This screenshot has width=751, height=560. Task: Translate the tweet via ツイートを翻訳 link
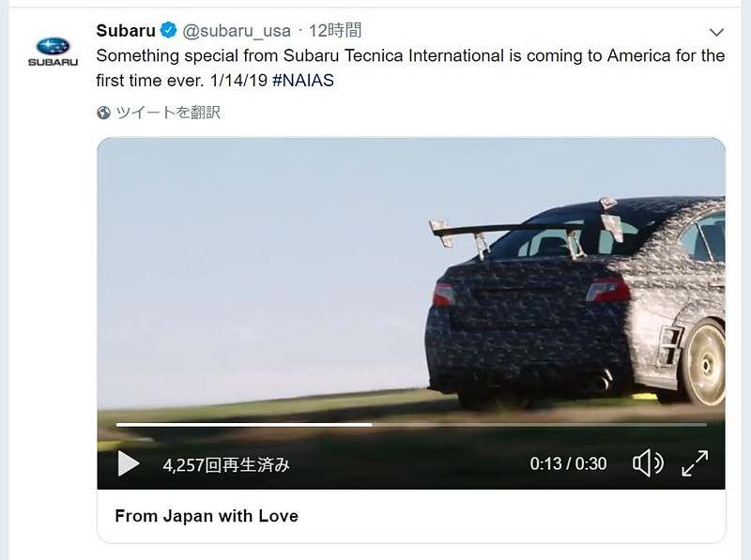click(168, 113)
